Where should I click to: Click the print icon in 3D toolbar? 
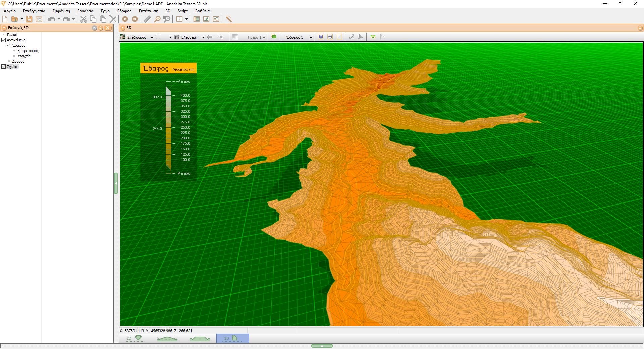(330, 37)
